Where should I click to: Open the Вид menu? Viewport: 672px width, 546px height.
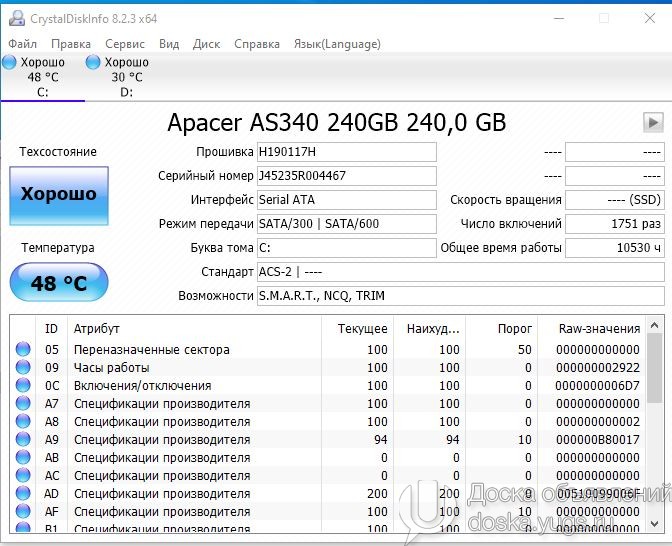click(x=169, y=44)
